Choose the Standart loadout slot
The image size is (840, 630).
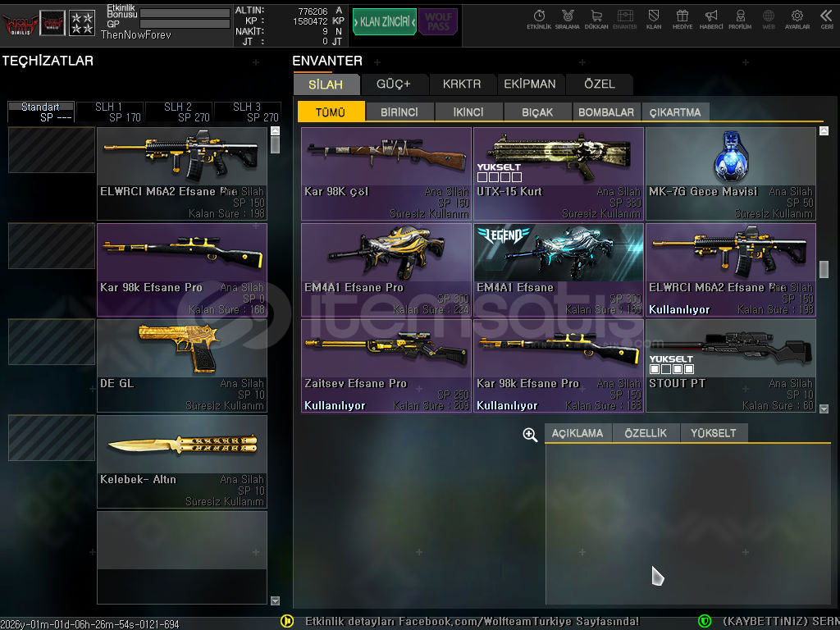tap(41, 112)
